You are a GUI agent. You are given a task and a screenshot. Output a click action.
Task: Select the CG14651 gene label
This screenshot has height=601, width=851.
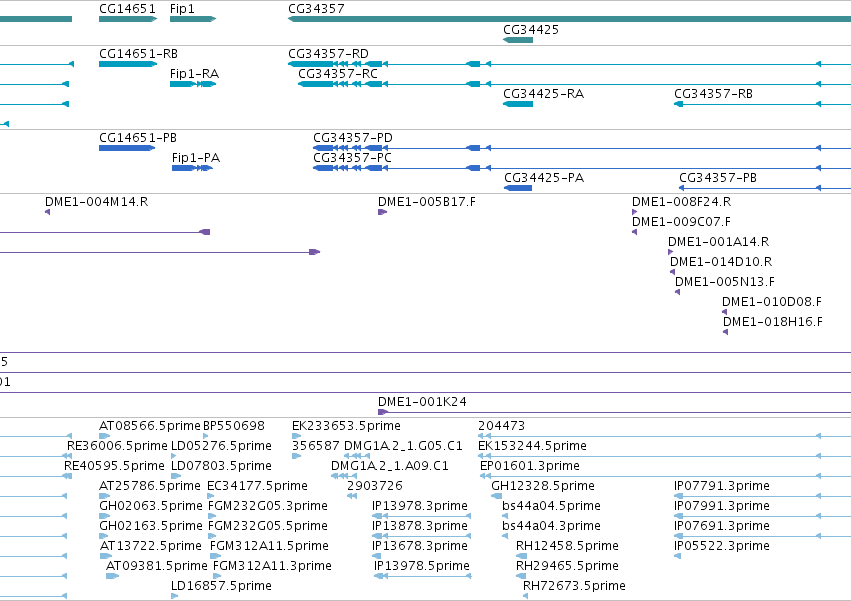pos(127,9)
